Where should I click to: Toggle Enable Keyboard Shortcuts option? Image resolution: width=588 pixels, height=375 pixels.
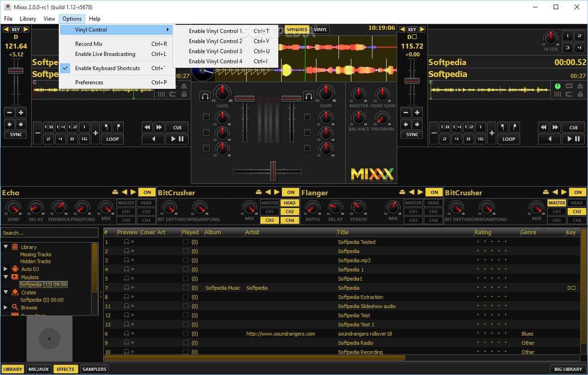coord(117,68)
